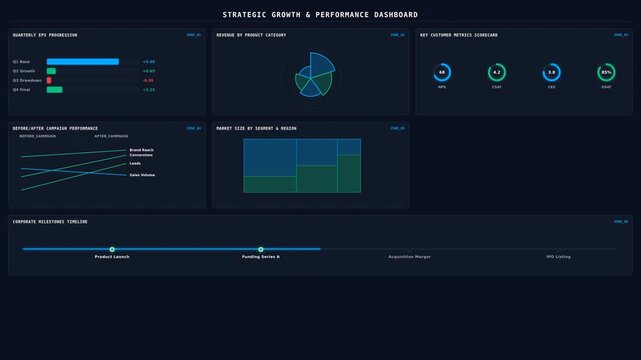Select the Sales Volume line label
This screenshot has width=641, height=360.
click(142, 175)
